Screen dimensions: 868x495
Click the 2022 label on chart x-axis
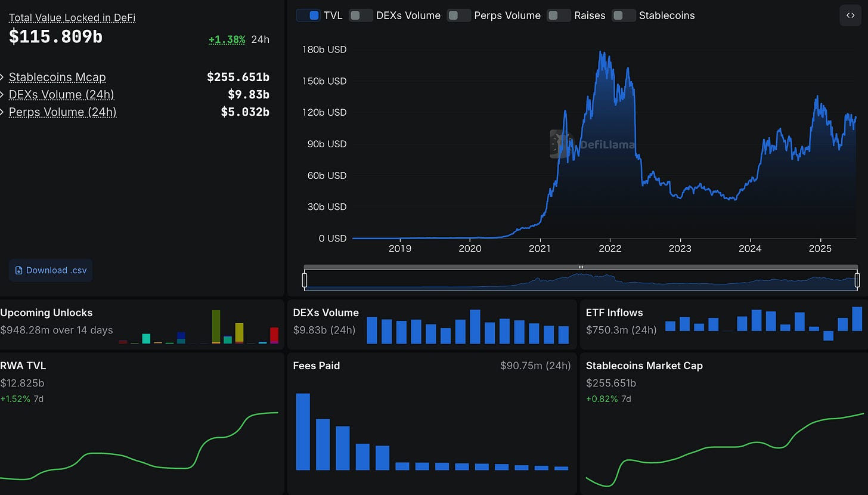pyautogui.click(x=610, y=248)
